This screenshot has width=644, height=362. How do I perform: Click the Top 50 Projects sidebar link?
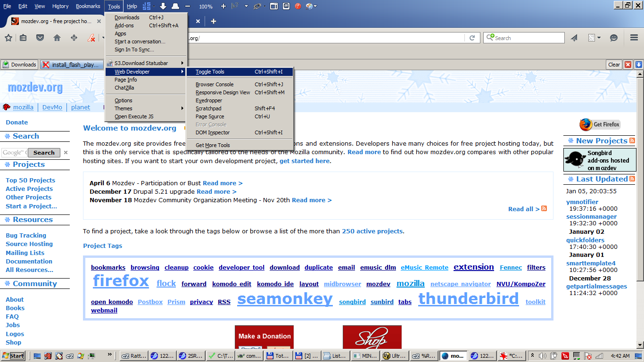30,180
